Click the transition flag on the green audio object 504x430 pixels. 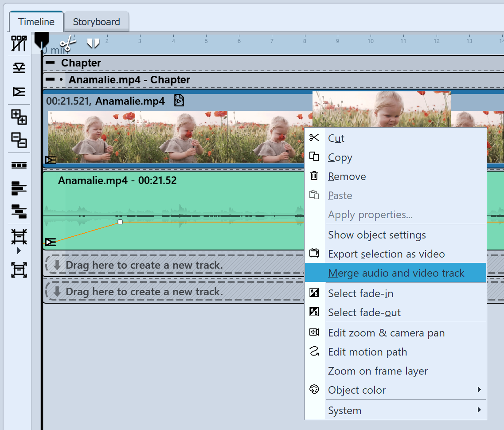point(50,242)
